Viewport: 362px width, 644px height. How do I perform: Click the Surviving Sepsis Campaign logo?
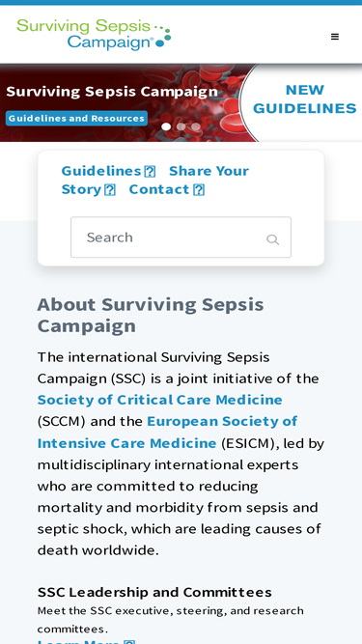tap(94, 35)
